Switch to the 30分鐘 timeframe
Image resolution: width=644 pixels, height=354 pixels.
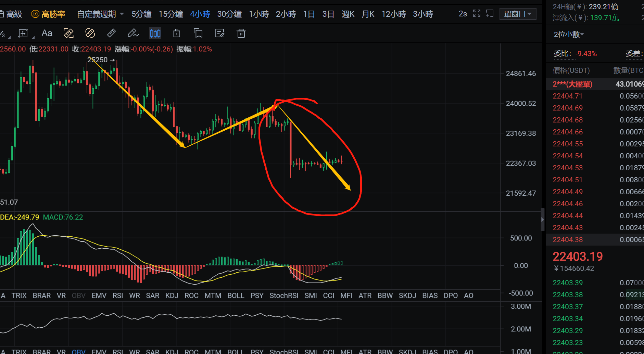pyautogui.click(x=229, y=14)
